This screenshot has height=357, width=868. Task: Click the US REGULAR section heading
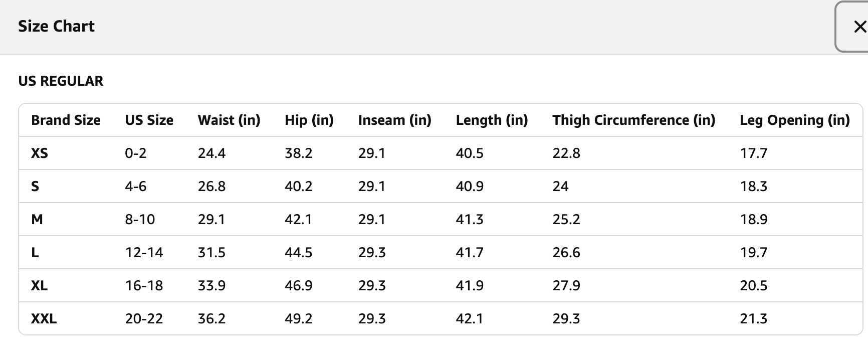tap(61, 81)
